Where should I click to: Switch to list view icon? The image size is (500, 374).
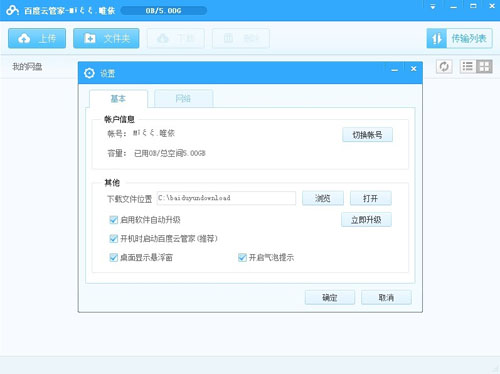point(468,66)
